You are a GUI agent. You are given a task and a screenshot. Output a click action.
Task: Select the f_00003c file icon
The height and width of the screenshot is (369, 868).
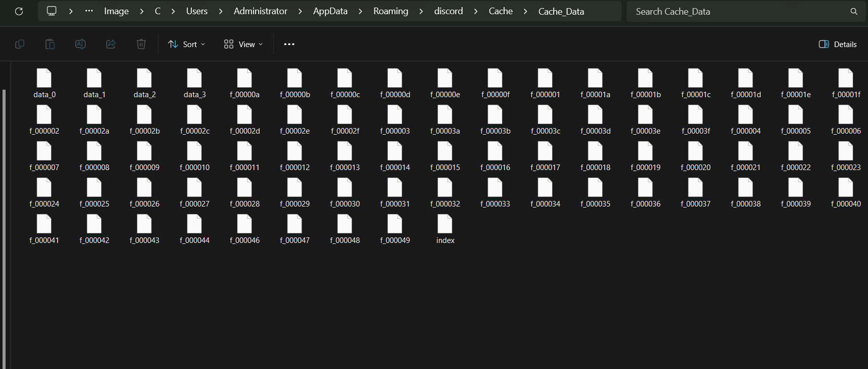[x=545, y=114]
